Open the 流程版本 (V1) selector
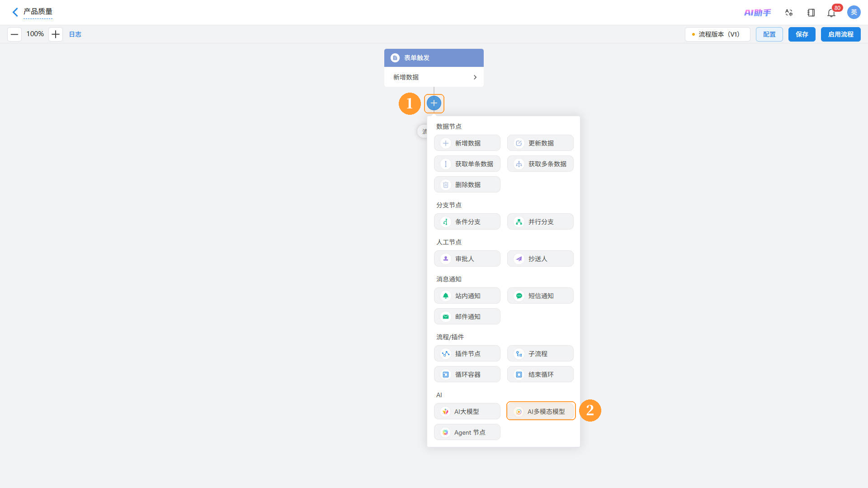 tap(717, 34)
